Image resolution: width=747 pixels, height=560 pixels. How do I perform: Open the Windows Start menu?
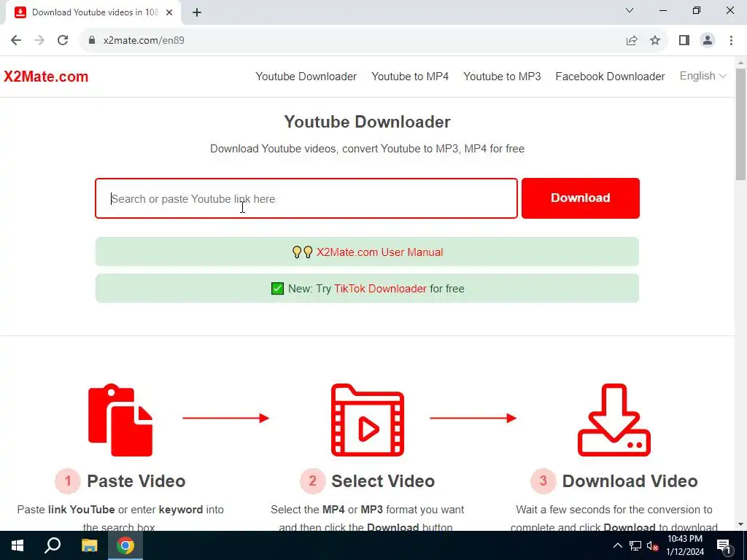pyautogui.click(x=18, y=545)
